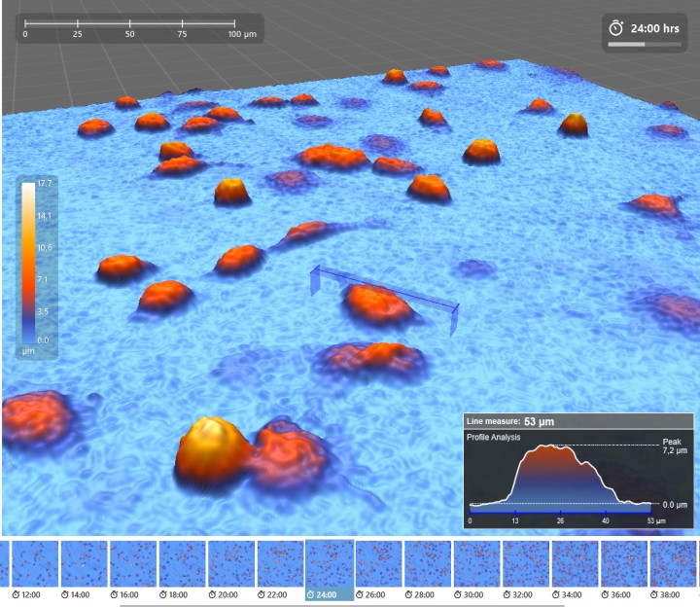Select the 14:00 timeline frame

(84, 564)
